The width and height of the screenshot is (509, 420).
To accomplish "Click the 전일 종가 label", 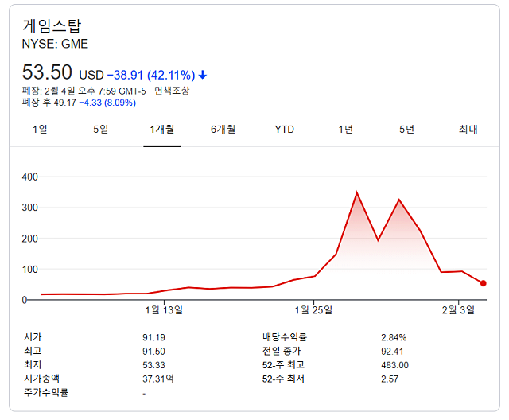I will [282, 351].
